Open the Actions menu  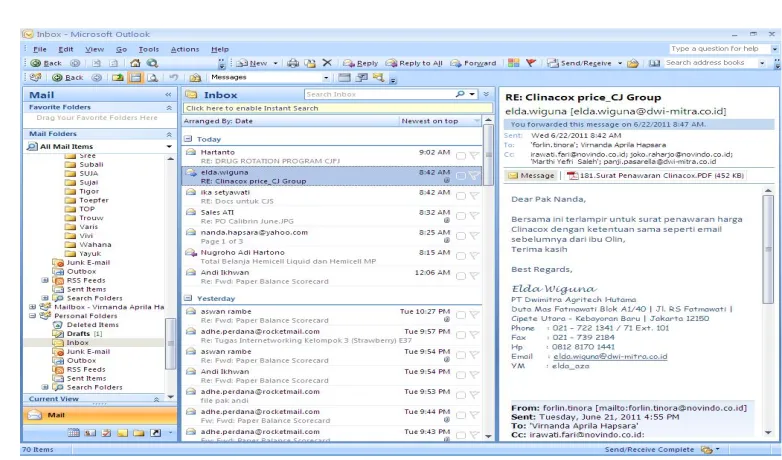[185, 49]
